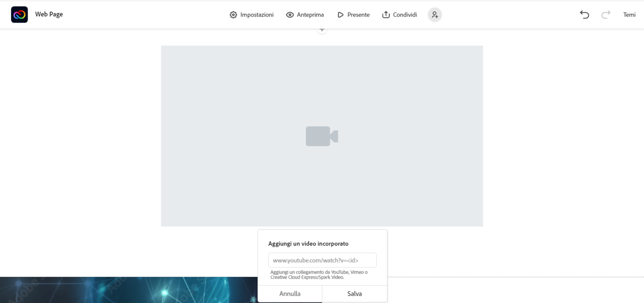Open the Temi themes panel
The width and height of the screenshot is (644, 303).
[x=629, y=14]
